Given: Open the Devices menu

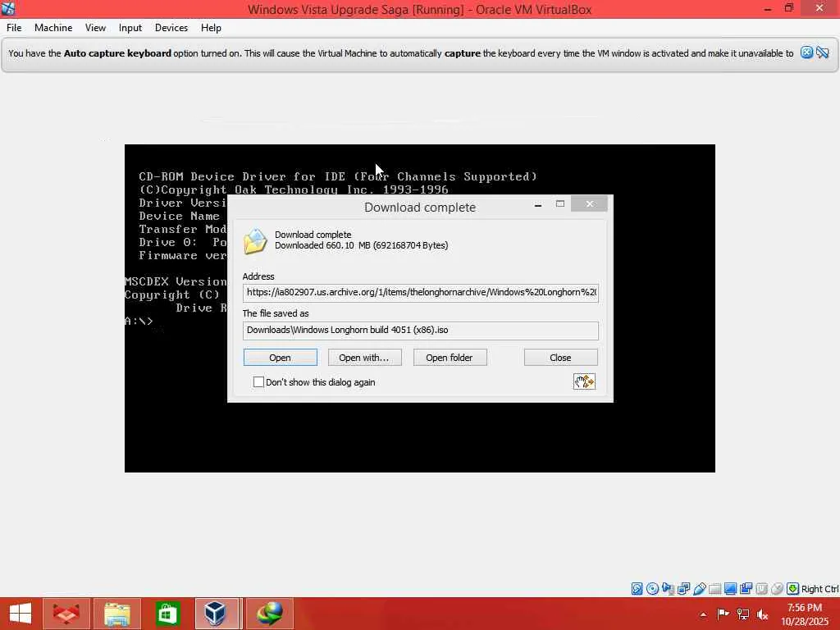Looking at the screenshot, I should click(x=171, y=28).
